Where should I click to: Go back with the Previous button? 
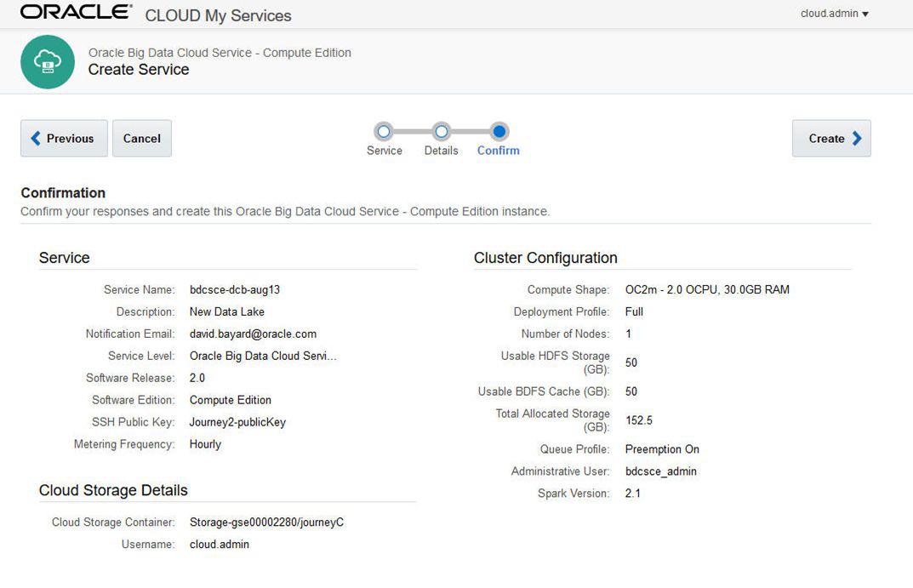[x=64, y=139]
